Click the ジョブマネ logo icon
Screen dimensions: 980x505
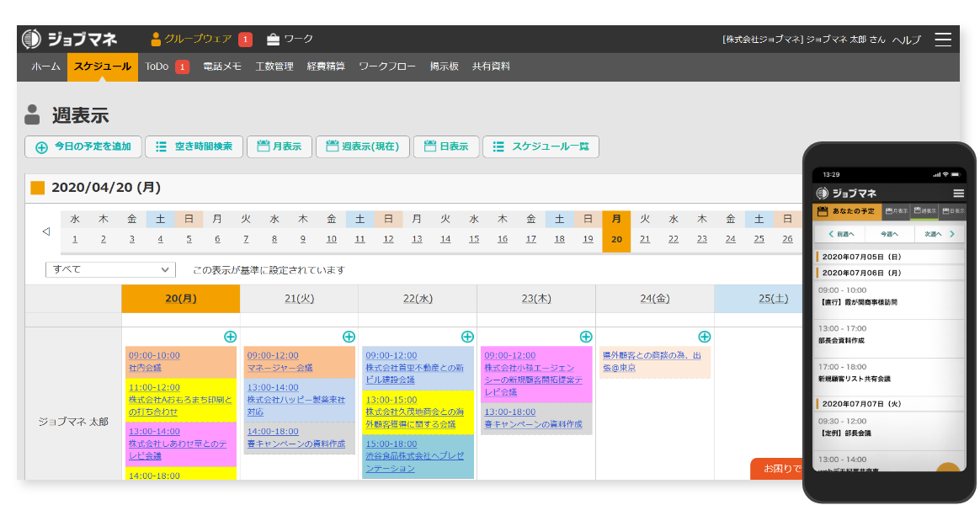pos(31,39)
